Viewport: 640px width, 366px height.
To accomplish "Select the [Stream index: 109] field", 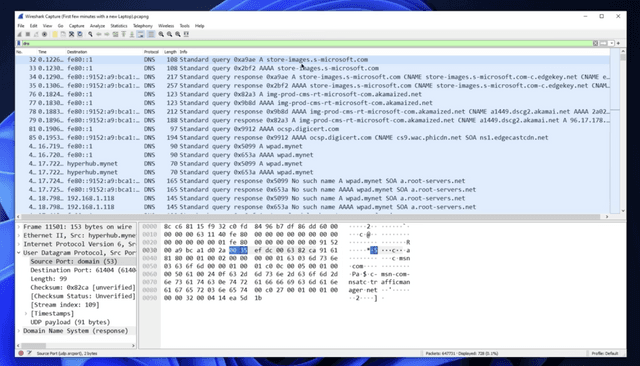I will point(65,305).
